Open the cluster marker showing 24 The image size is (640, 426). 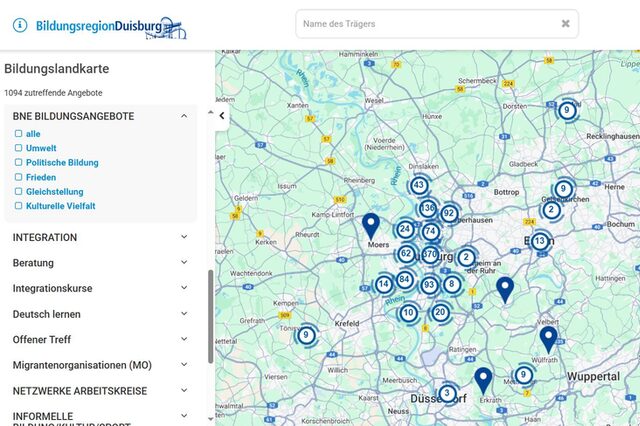pyautogui.click(x=405, y=229)
